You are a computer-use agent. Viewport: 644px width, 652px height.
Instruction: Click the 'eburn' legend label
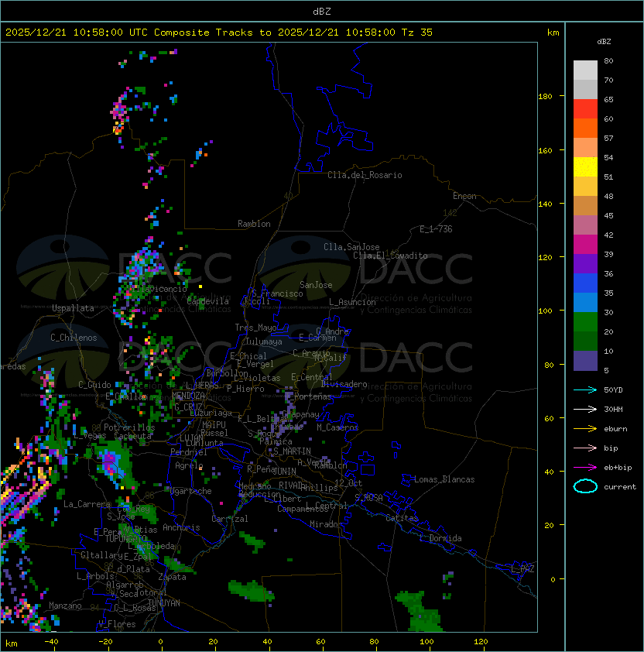point(615,429)
